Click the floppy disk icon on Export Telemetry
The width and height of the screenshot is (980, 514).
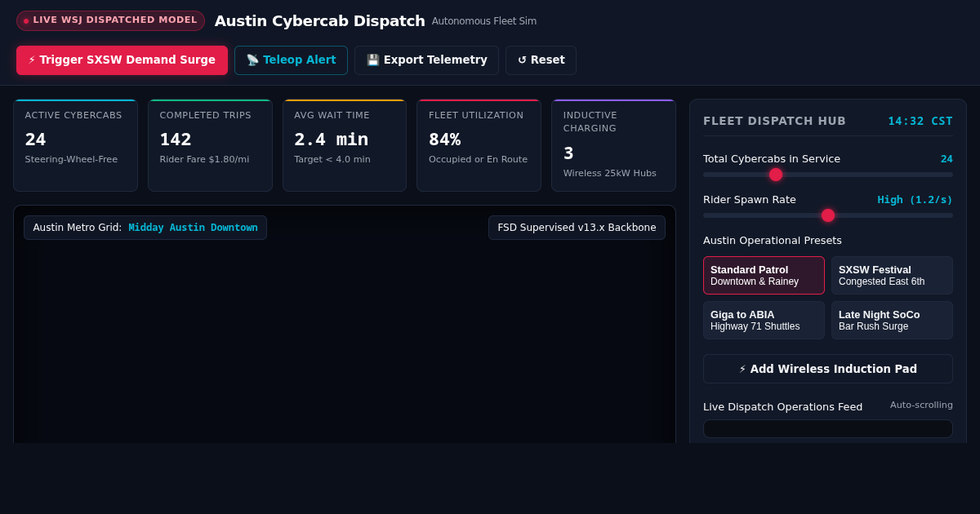(372, 60)
